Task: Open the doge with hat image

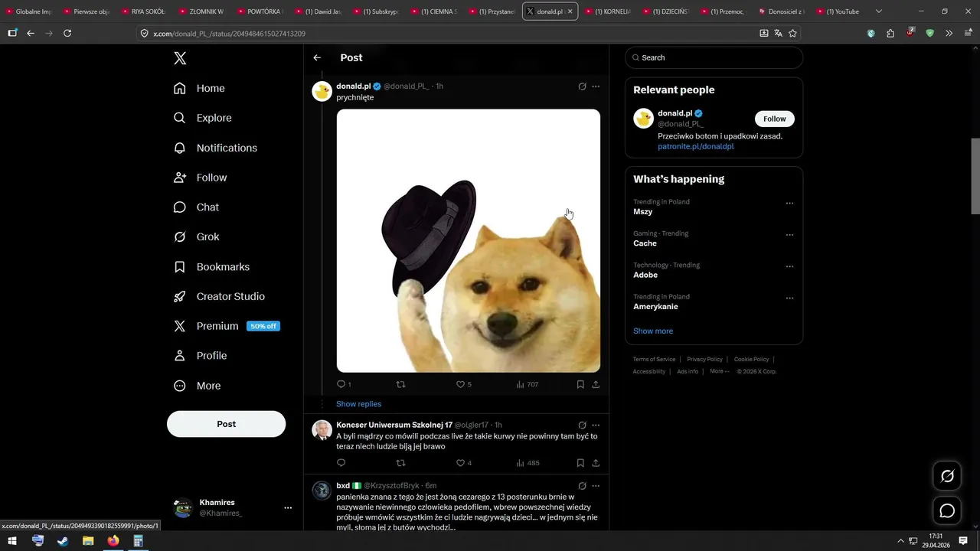Action: (469, 240)
